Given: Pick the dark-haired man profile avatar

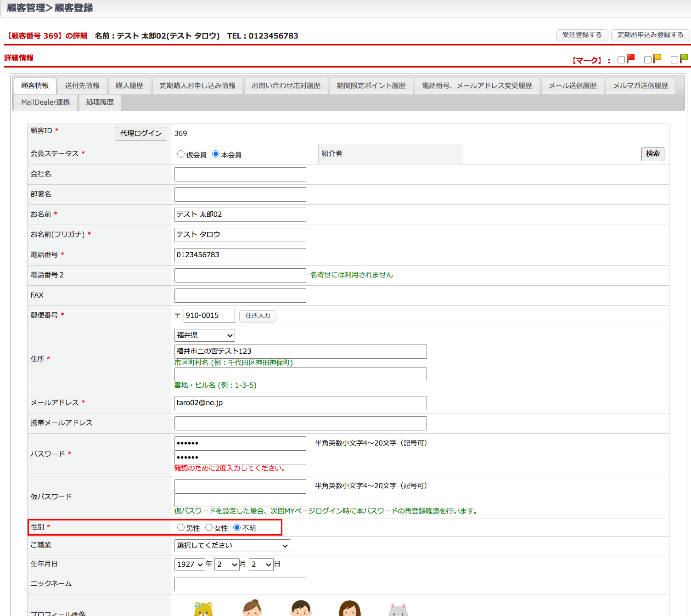Looking at the screenshot, I should point(301,608).
